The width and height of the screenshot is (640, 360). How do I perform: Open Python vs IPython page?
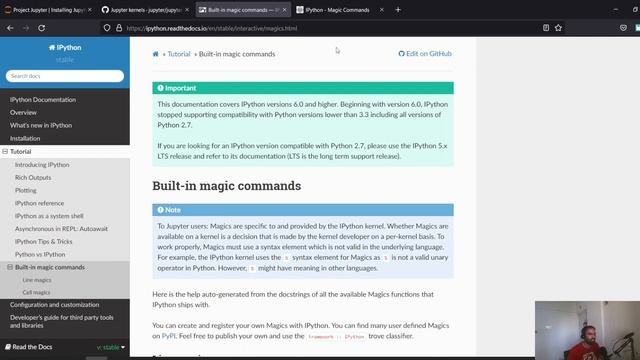(40, 254)
